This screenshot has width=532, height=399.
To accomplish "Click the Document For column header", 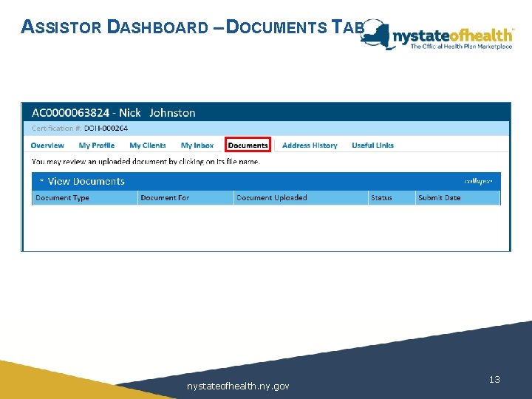I will tap(185, 198).
